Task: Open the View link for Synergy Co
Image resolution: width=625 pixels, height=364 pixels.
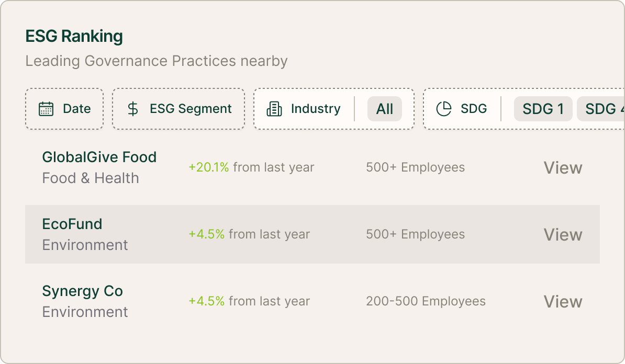Action: coord(563,301)
